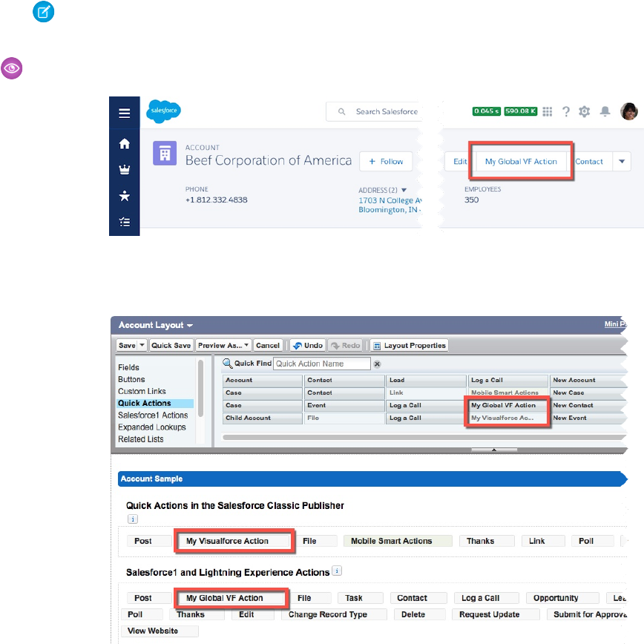Click Quick Save
644x644 pixels.
click(171, 346)
